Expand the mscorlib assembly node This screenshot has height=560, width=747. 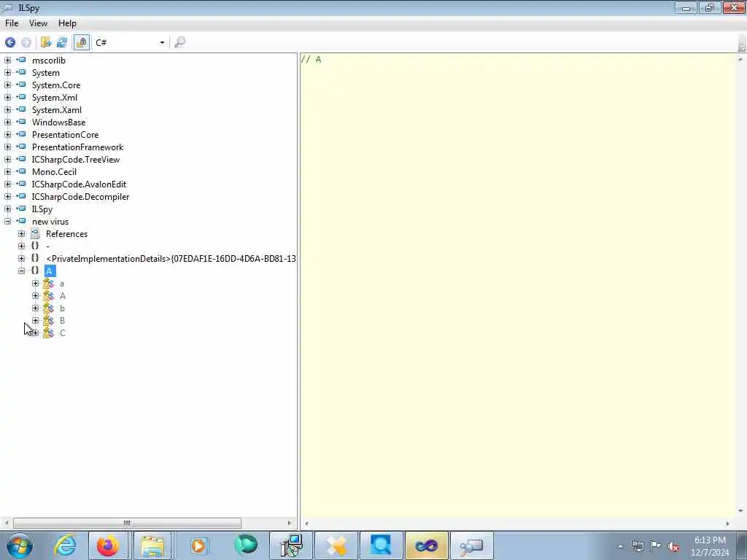click(x=7, y=61)
